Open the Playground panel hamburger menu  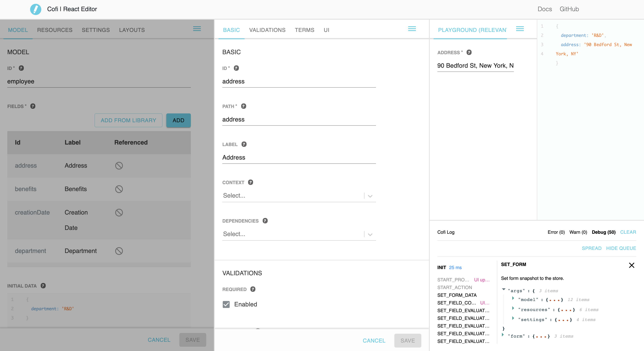pos(520,29)
